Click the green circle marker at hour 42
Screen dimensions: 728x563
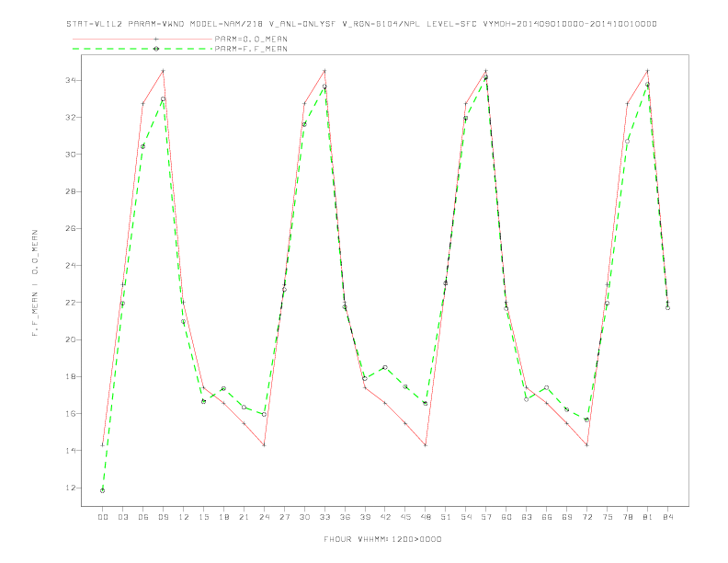[385, 367]
